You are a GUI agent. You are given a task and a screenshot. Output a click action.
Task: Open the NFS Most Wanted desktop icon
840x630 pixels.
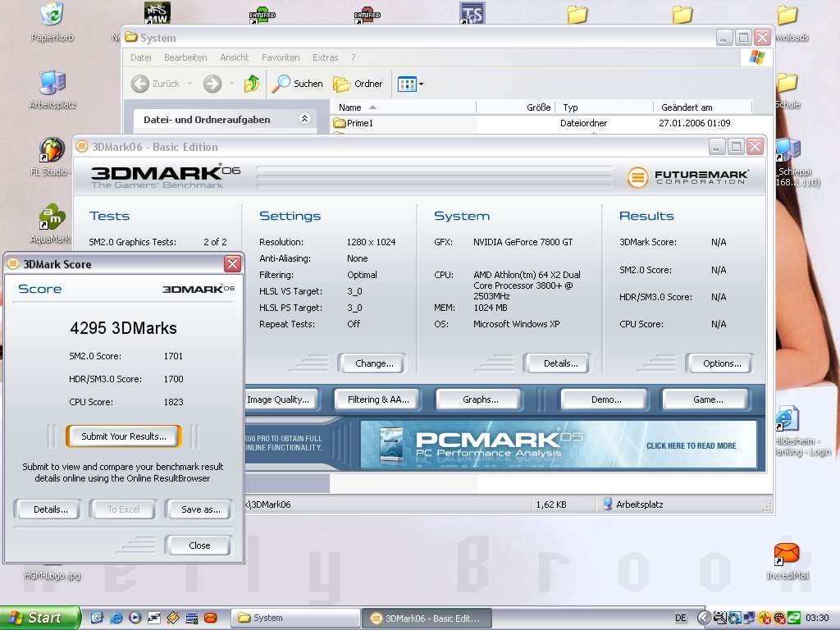(x=157, y=12)
